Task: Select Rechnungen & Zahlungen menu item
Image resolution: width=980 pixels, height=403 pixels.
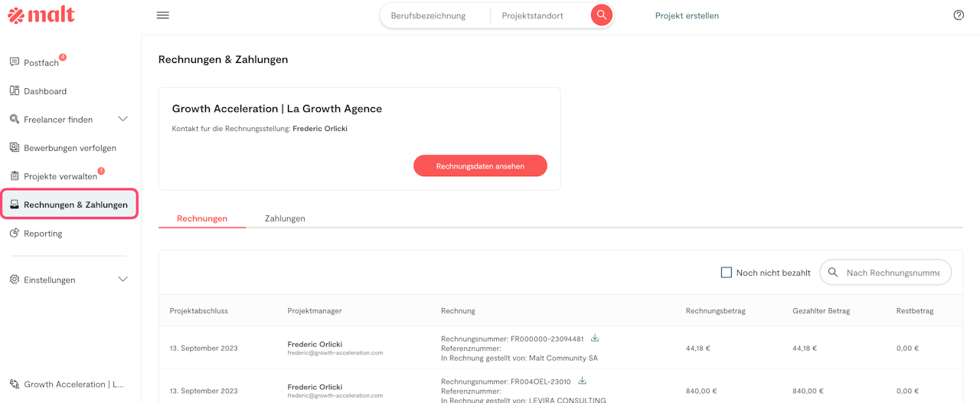Action: point(70,205)
